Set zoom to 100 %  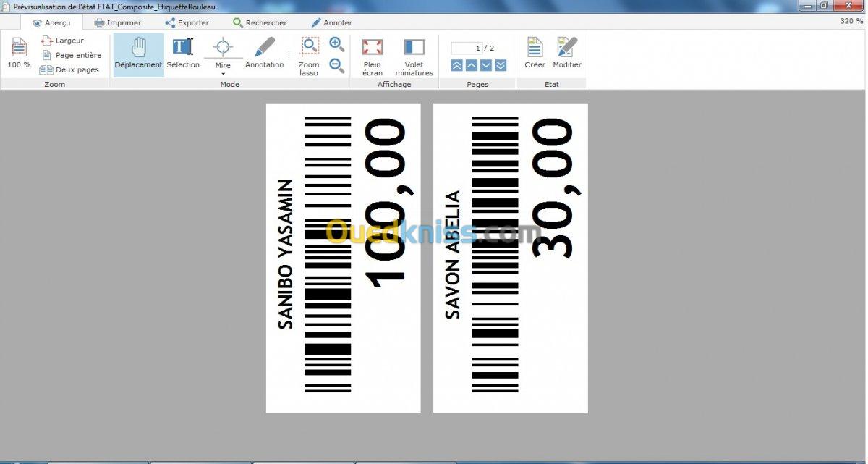click(20, 54)
